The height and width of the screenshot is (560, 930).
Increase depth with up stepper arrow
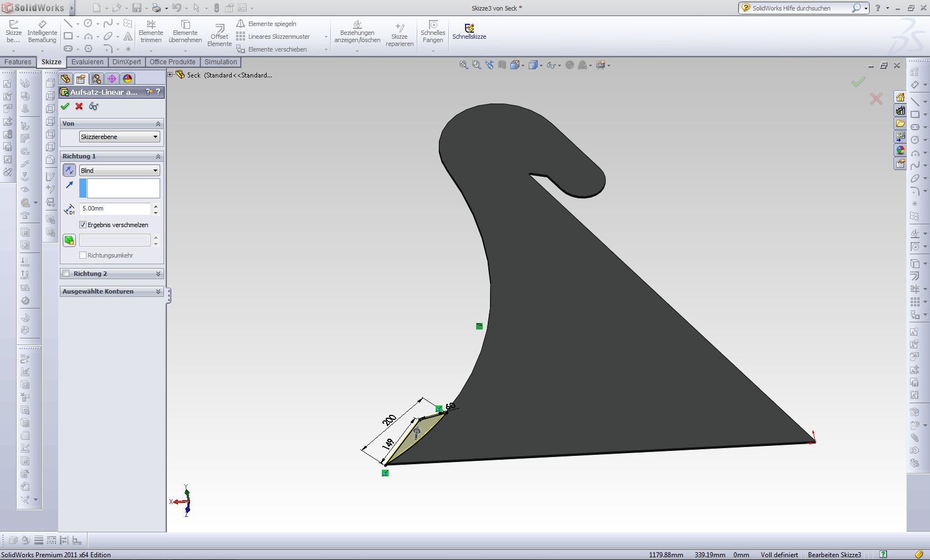pos(156,206)
